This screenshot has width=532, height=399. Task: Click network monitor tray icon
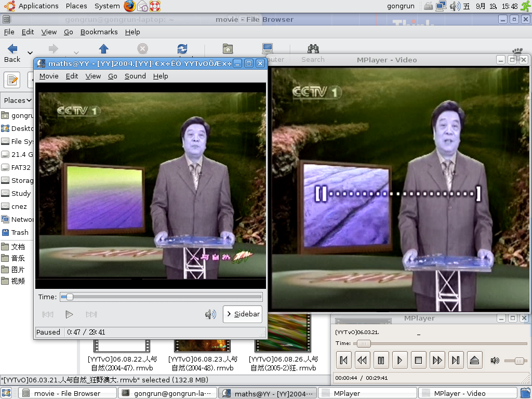click(x=441, y=6)
